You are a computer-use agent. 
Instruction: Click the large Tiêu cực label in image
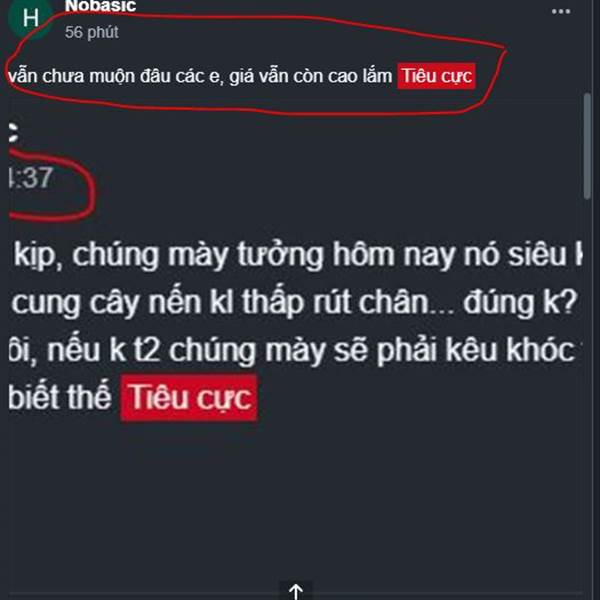[x=189, y=398]
